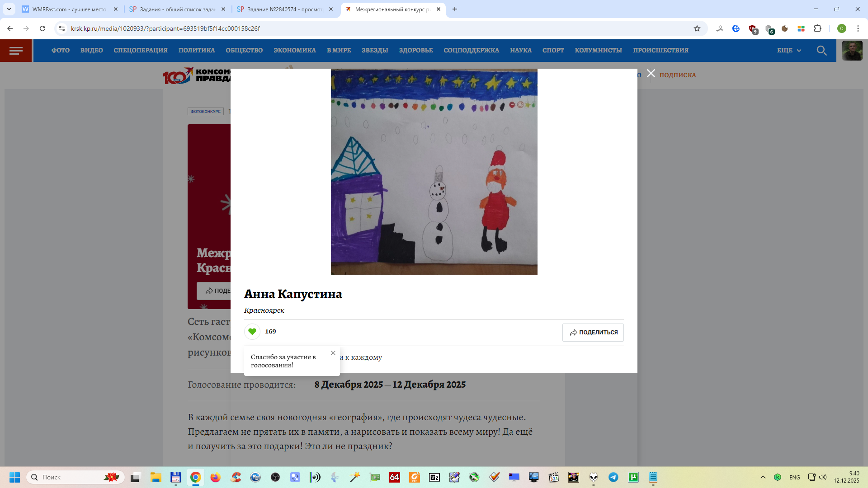Click the ПОДЕЛИТЬСЯ share button in popup
Screen dimensions: 868x488
click(593, 333)
